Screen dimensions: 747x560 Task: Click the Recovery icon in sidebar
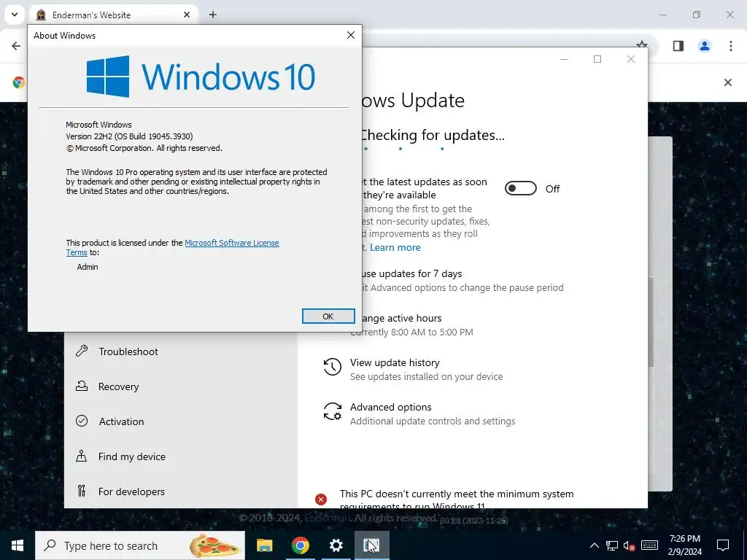click(x=82, y=386)
